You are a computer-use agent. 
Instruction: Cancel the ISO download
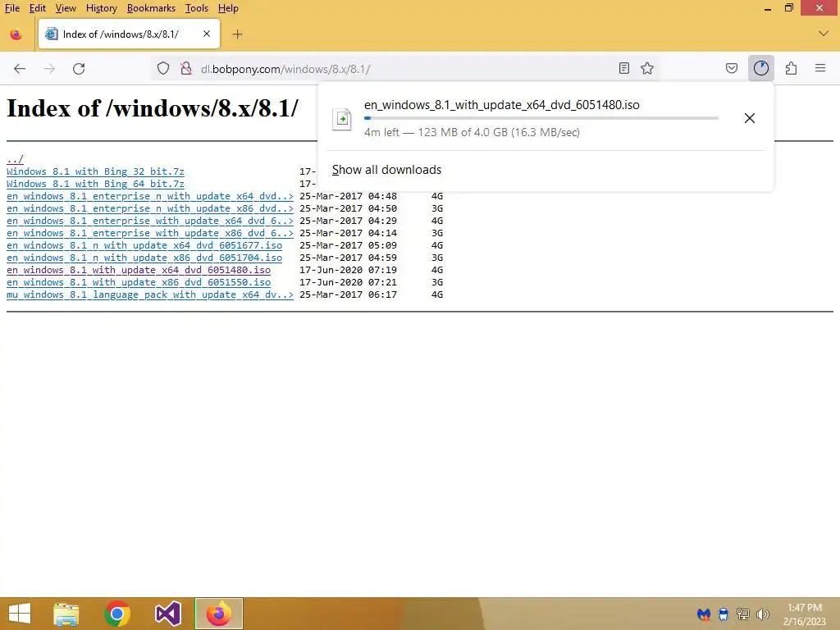point(750,118)
